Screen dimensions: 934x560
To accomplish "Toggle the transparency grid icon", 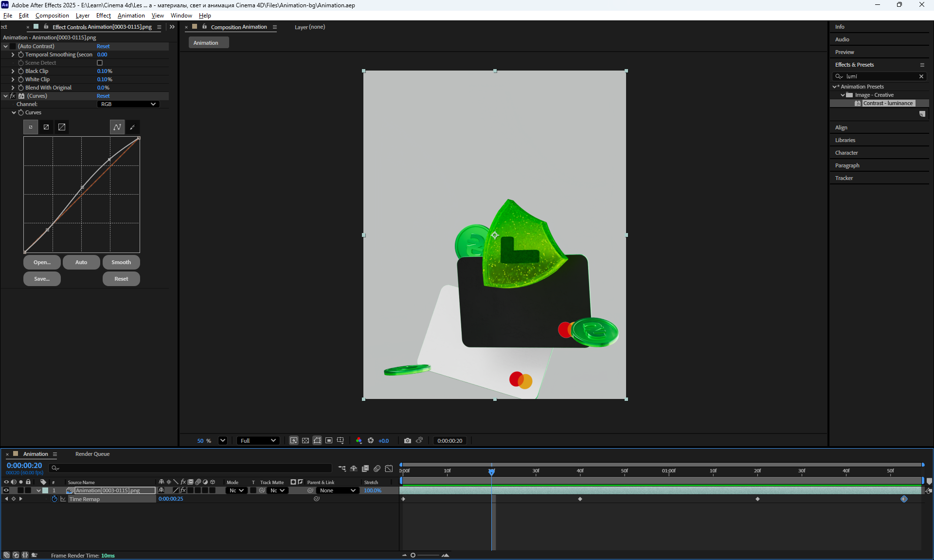I will tap(305, 441).
